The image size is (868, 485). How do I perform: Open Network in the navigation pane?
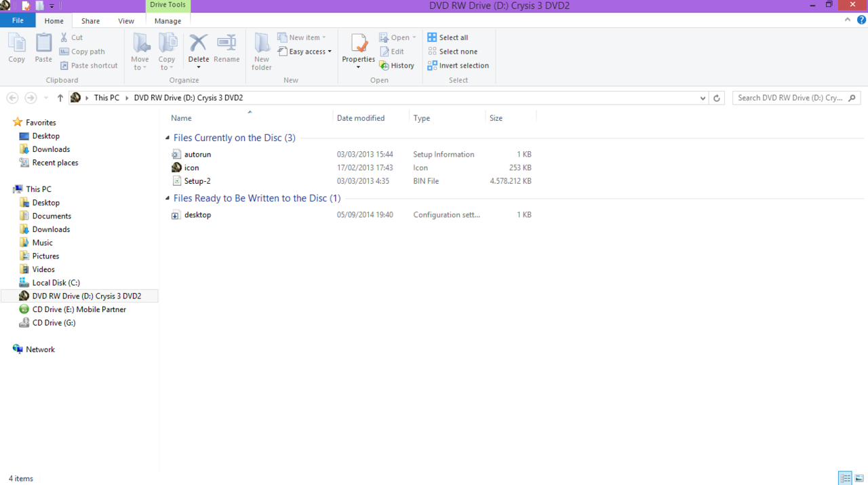40,349
